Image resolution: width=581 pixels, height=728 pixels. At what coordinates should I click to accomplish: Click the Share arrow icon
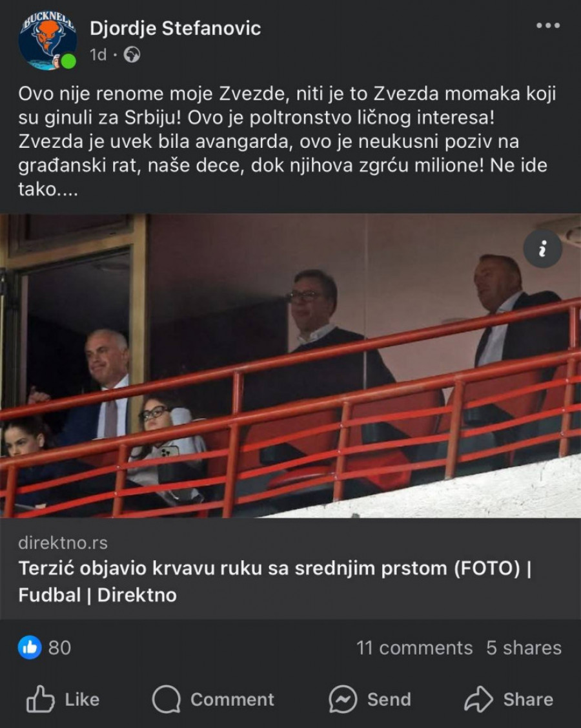click(x=478, y=699)
